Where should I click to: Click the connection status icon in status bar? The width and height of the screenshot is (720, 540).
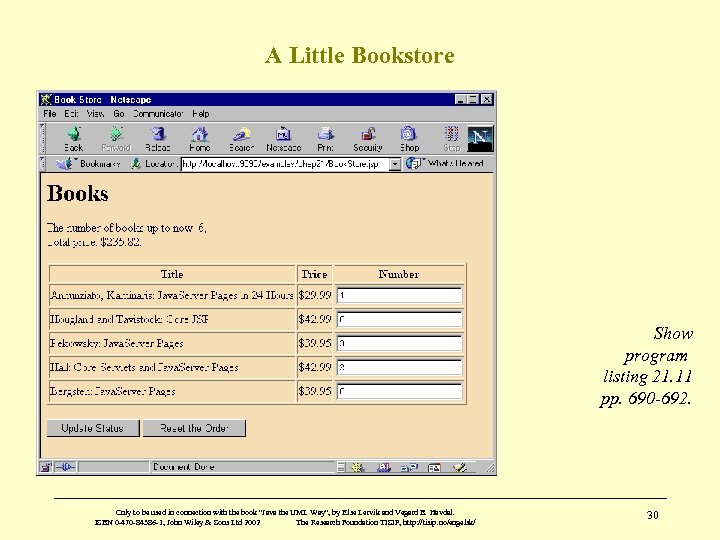click(65, 467)
